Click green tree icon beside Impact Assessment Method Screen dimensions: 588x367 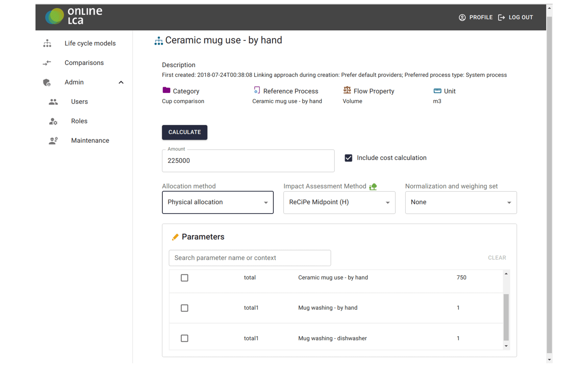(x=373, y=186)
